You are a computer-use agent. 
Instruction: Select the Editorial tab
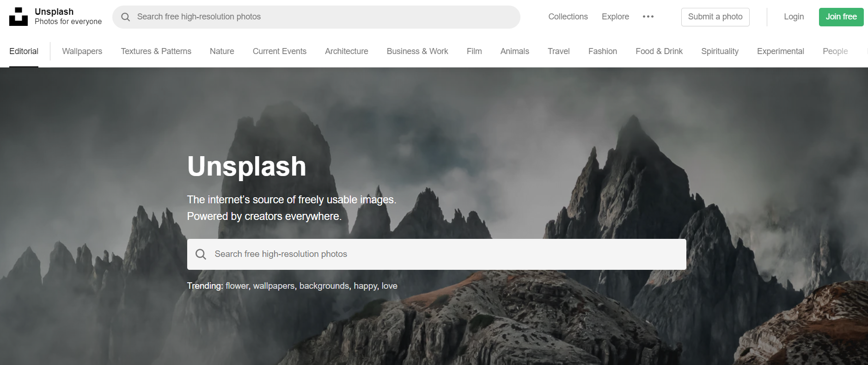tap(24, 51)
